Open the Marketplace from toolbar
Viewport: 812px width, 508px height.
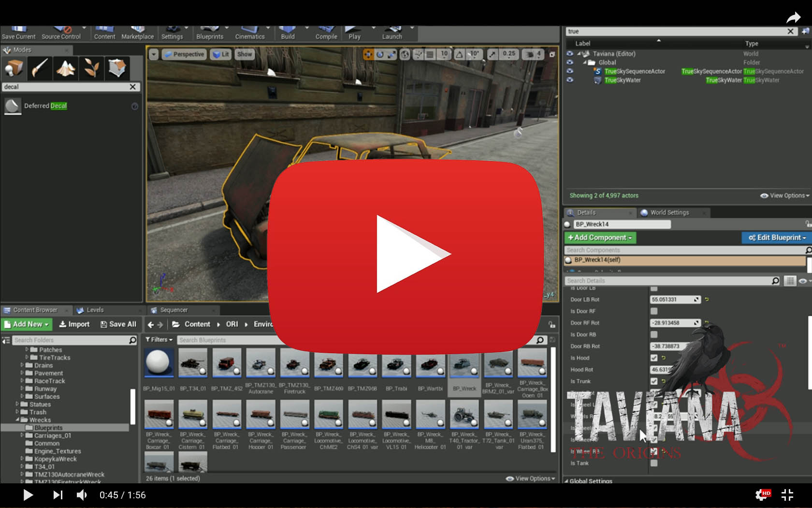pos(137,33)
